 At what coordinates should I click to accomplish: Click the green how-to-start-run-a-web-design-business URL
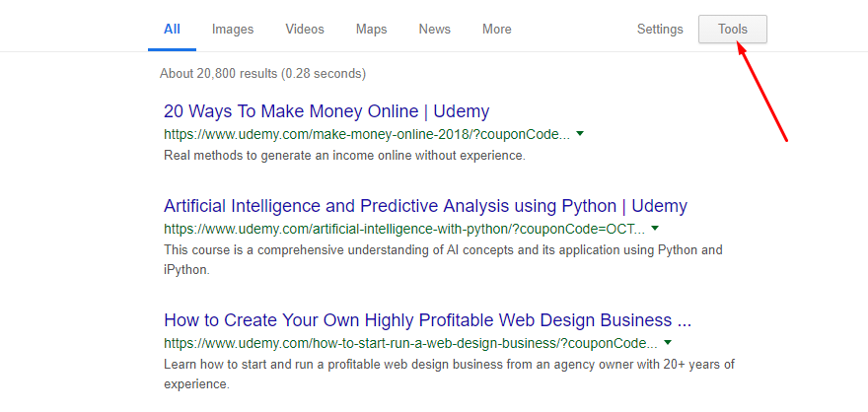tap(410, 343)
